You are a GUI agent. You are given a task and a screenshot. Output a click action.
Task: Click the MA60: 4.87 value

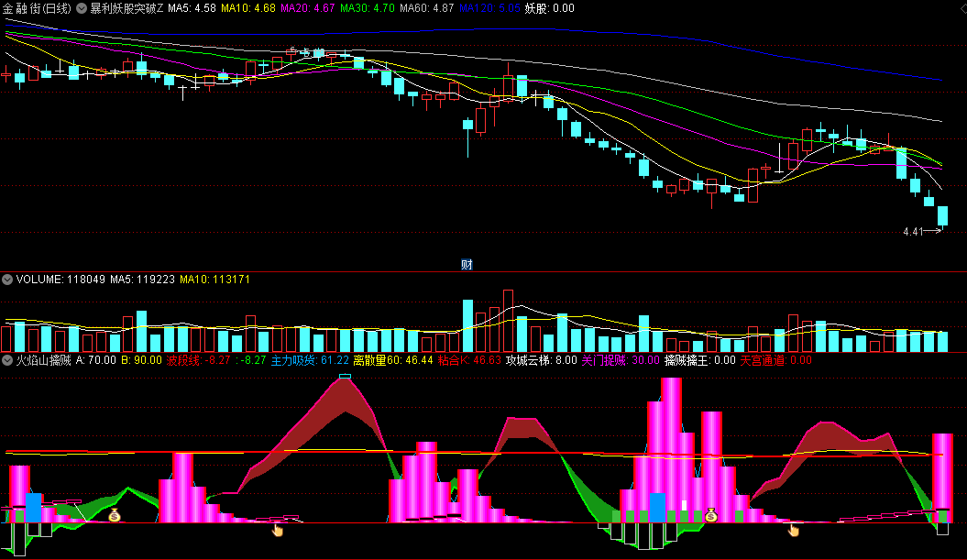pyautogui.click(x=427, y=8)
